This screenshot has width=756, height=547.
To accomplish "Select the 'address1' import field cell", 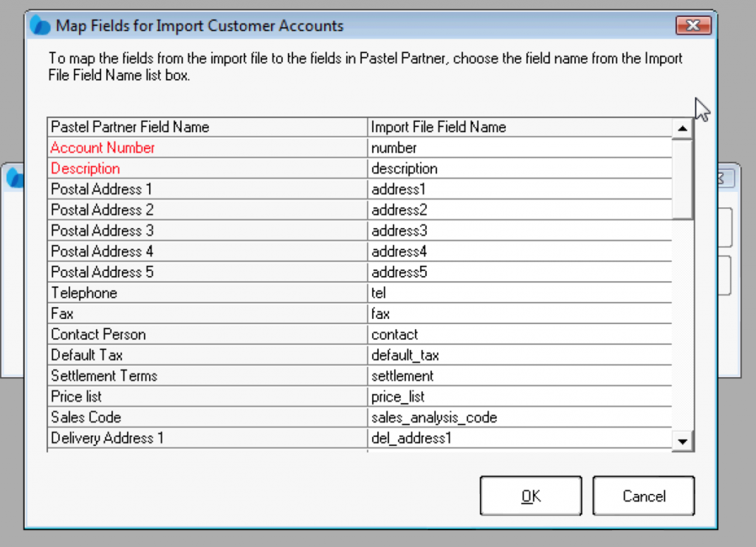I will tap(520, 189).
